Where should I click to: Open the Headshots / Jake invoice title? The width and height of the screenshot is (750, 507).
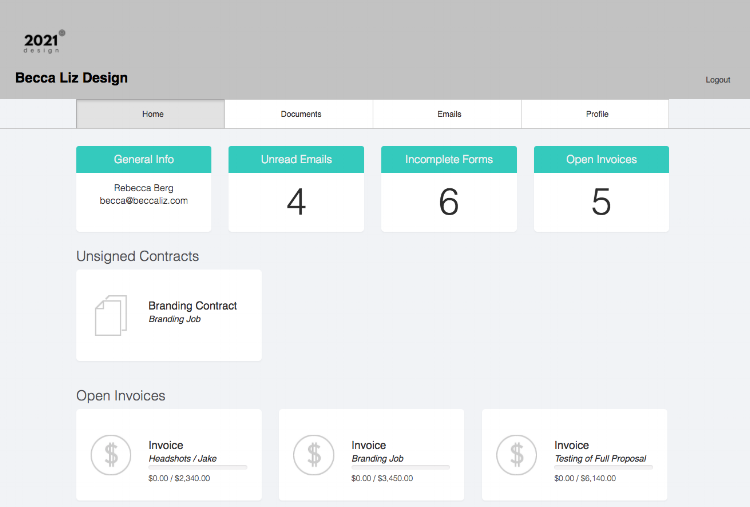pos(165,445)
